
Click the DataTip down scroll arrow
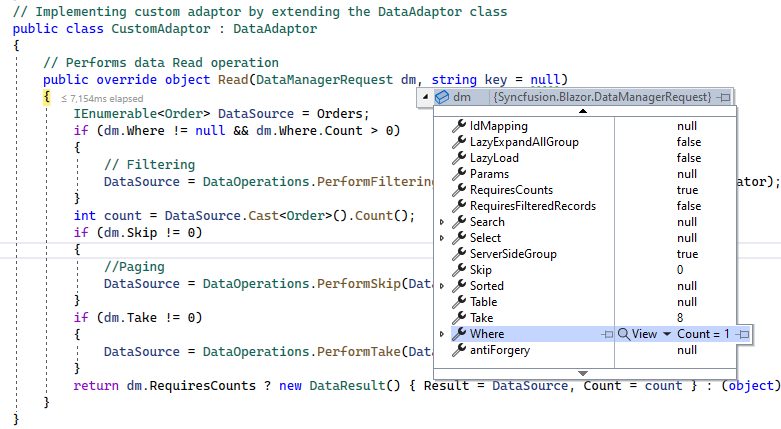click(583, 373)
